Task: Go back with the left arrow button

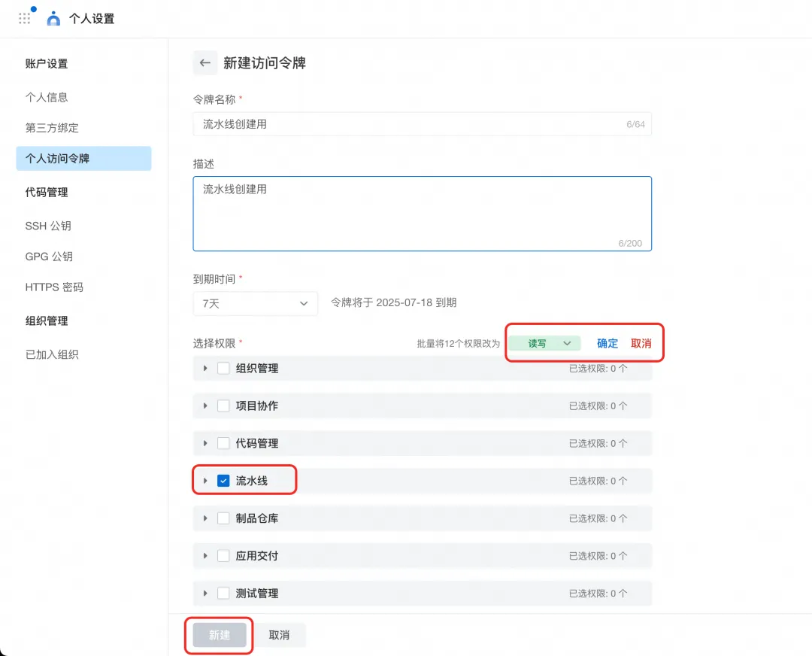Action: click(x=205, y=63)
